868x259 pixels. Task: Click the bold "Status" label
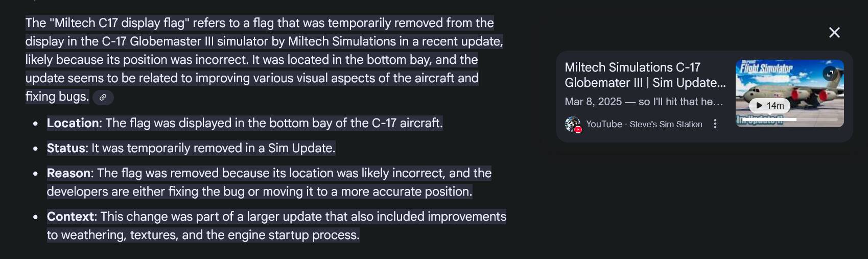click(x=67, y=148)
